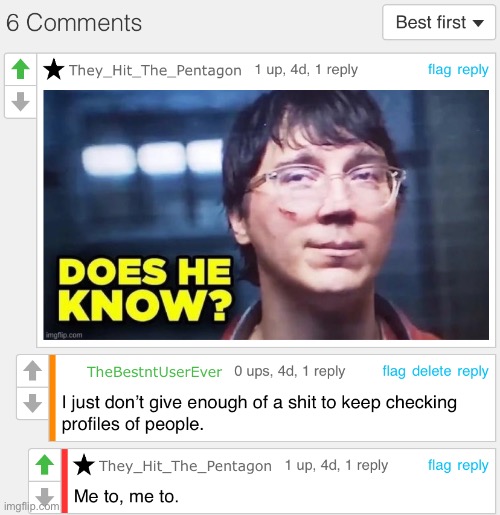Viewport: 500px width, 515px height.
Task: Flag the top meme comment
Action: [439, 70]
